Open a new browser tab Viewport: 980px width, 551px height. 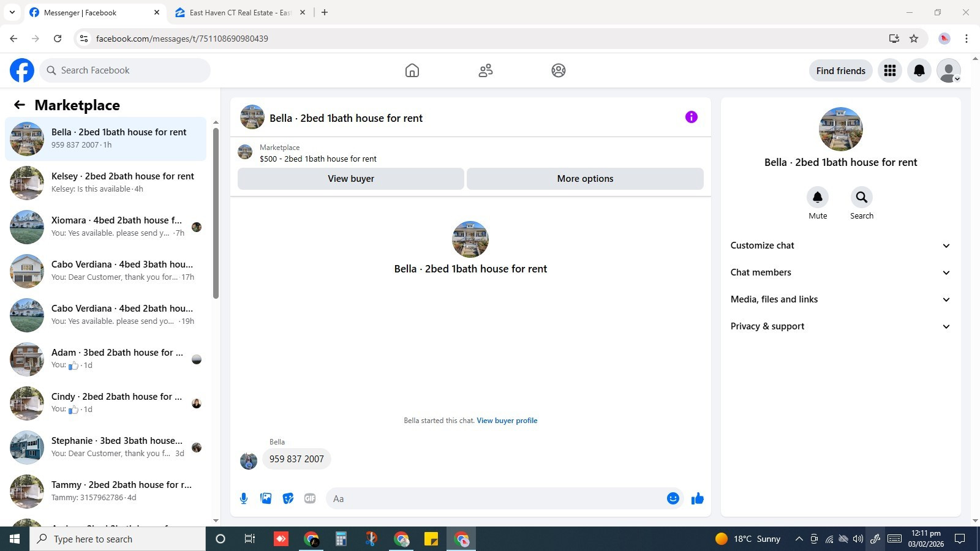(325, 12)
